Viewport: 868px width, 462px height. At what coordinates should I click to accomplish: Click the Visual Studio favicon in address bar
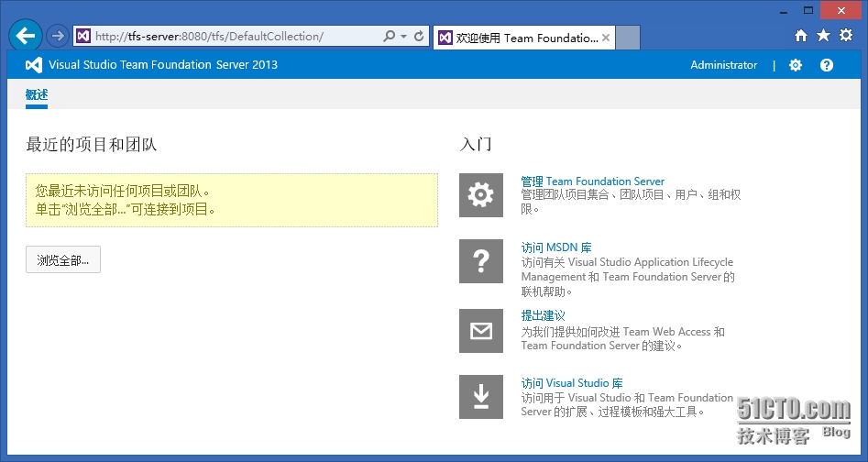point(83,37)
